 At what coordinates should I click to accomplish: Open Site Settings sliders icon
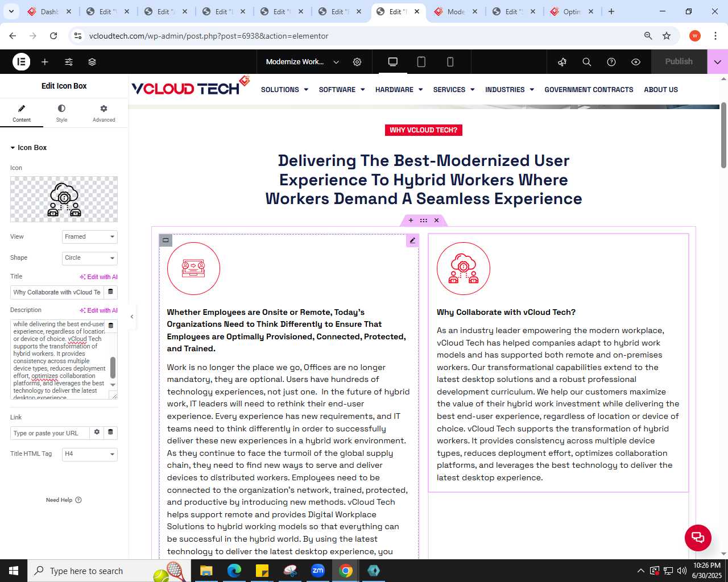click(69, 62)
